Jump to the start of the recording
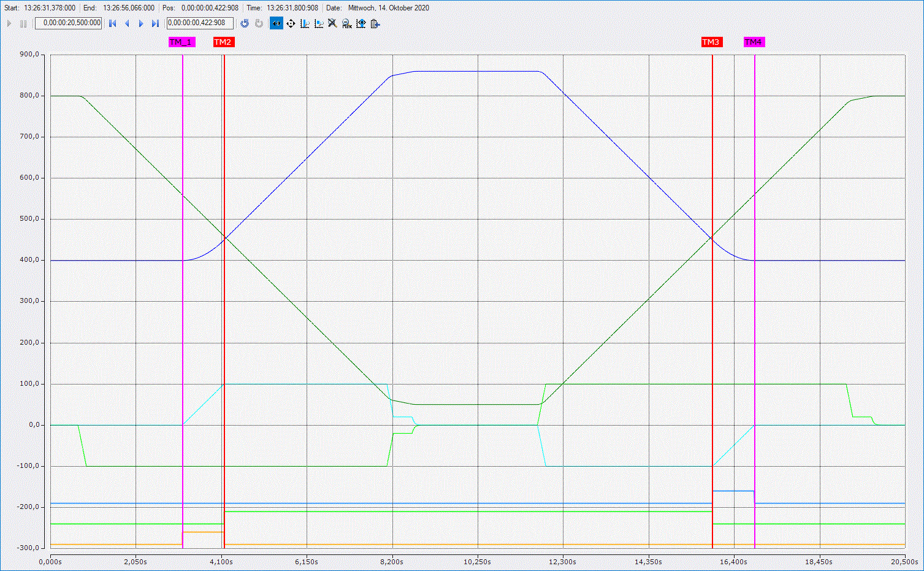This screenshot has width=924, height=571. click(113, 23)
